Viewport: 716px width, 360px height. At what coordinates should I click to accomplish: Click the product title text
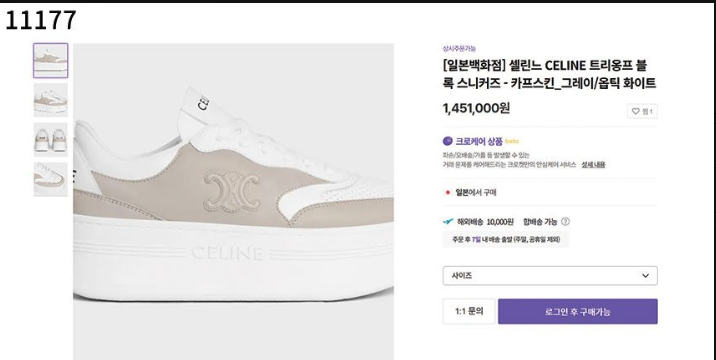[x=549, y=74]
